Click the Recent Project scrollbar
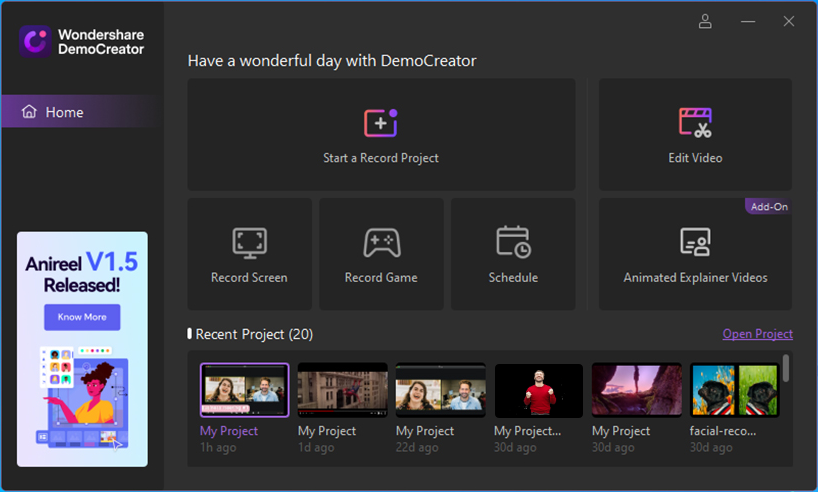 coord(786,368)
